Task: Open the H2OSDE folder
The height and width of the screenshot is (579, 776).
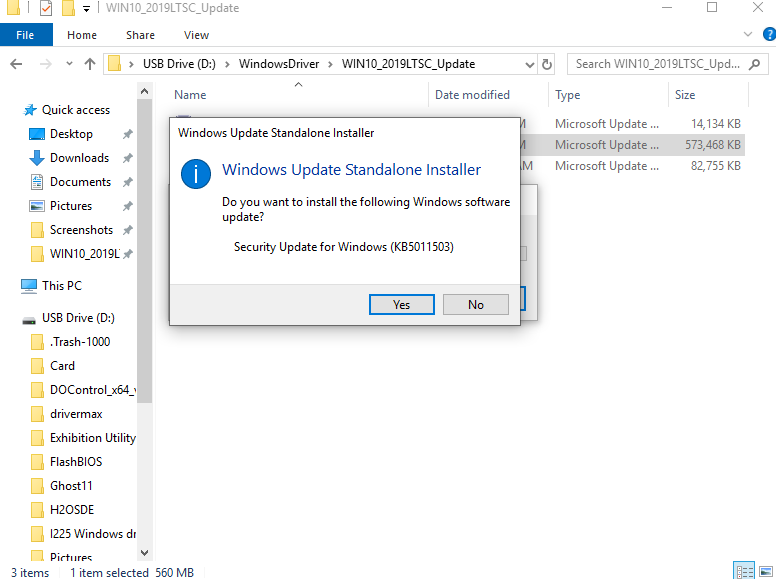Action: tap(72, 510)
